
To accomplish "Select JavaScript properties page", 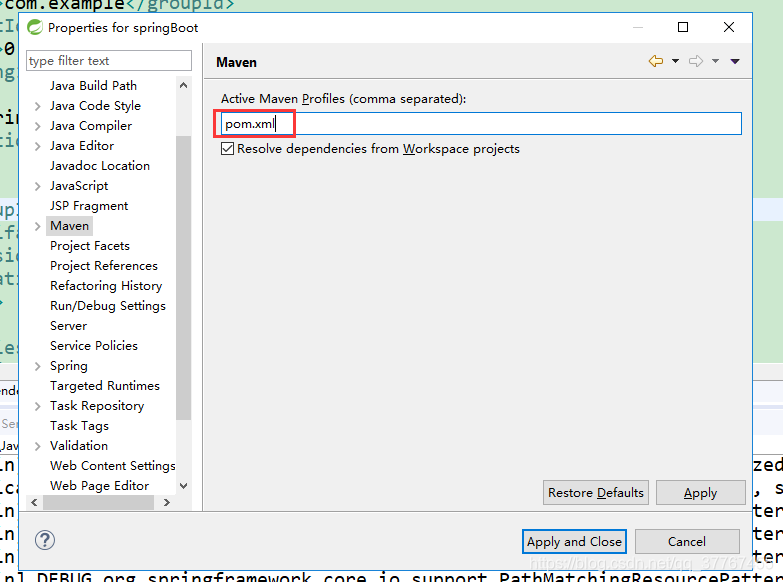I will coord(79,185).
